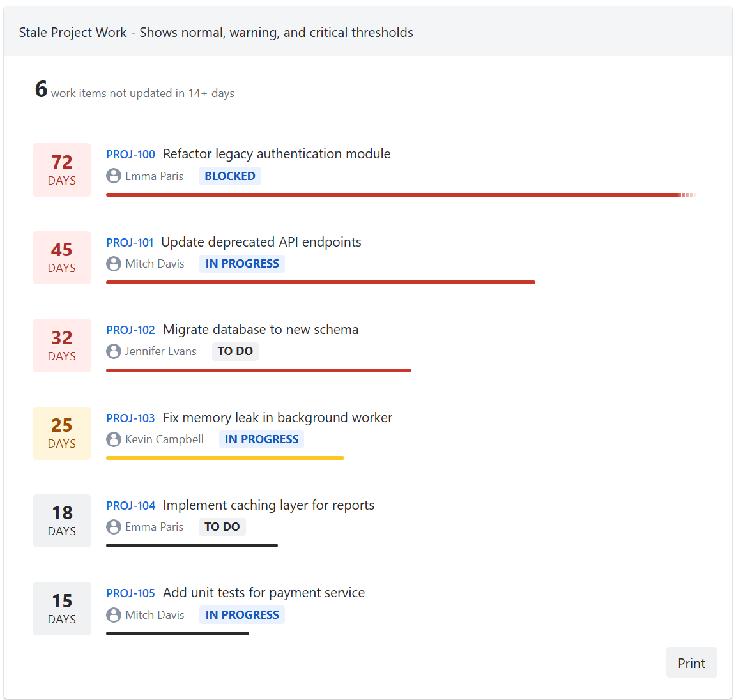736x700 pixels.
Task: Click the TO DO badge on PROJ-102
Action: click(x=235, y=351)
